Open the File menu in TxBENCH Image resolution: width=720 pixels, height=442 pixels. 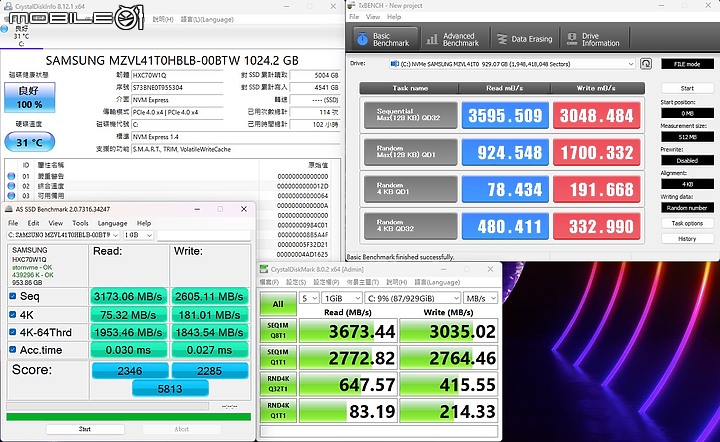pyautogui.click(x=354, y=17)
